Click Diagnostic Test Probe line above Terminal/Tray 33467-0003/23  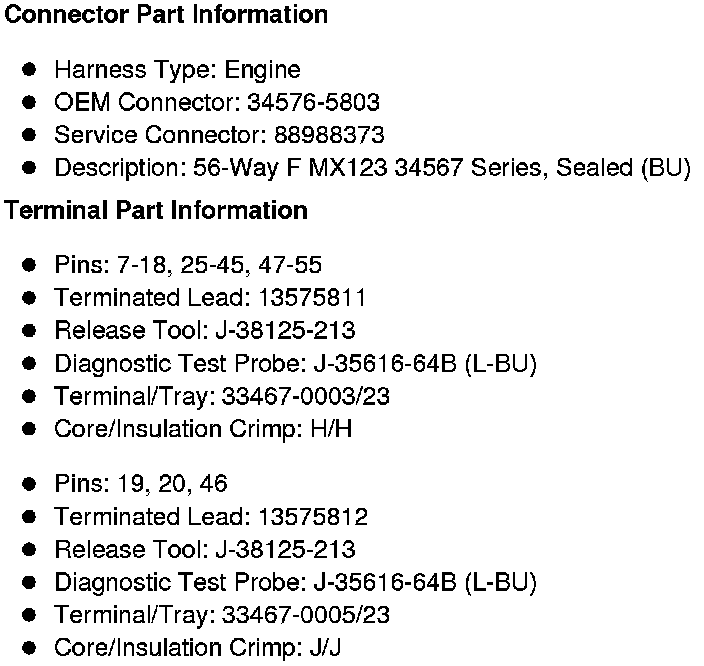click(x=295, y=363)
